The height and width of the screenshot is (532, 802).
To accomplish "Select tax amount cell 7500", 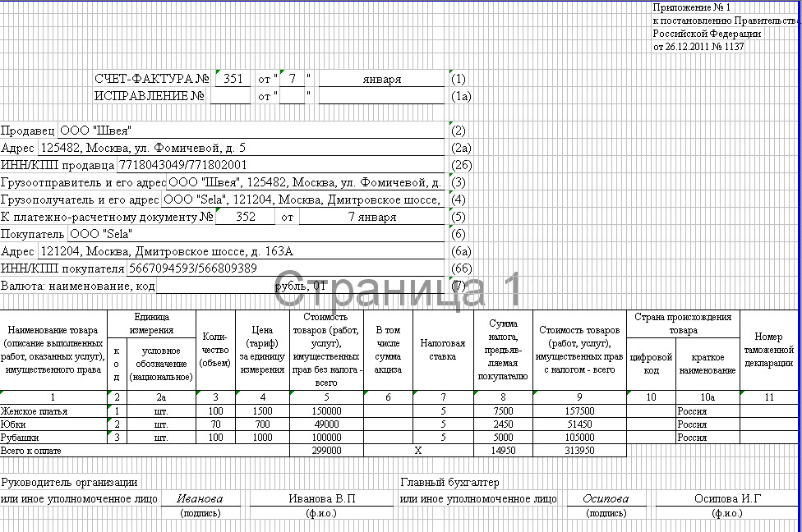I will pos(503,410).
